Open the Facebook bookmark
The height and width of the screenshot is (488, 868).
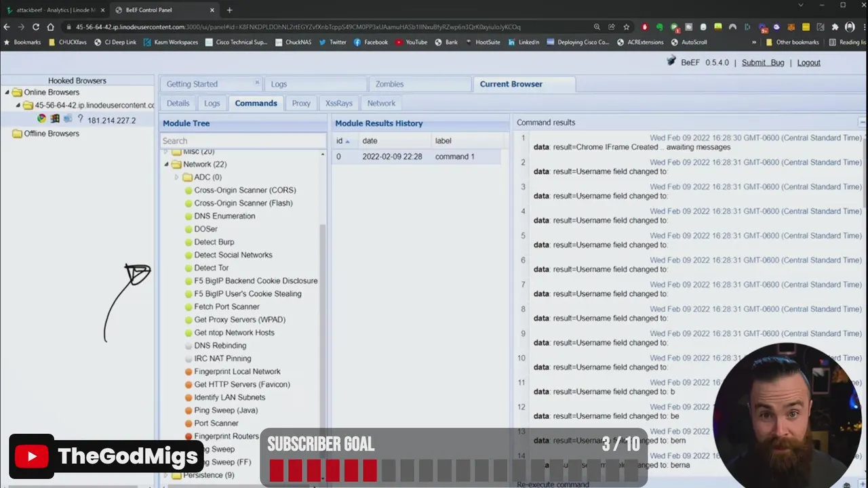click(370, 42)
